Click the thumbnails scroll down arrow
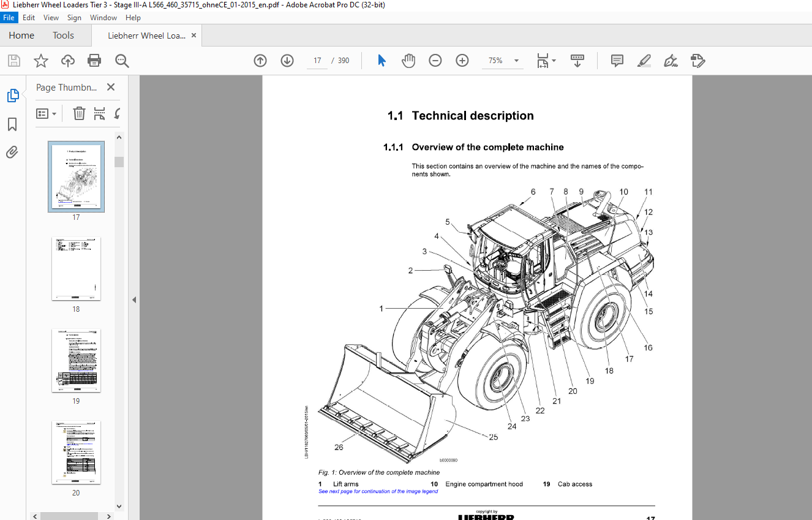Image resolution: width=812 pixels, height=520 pixels. click(x=119, y=507)
